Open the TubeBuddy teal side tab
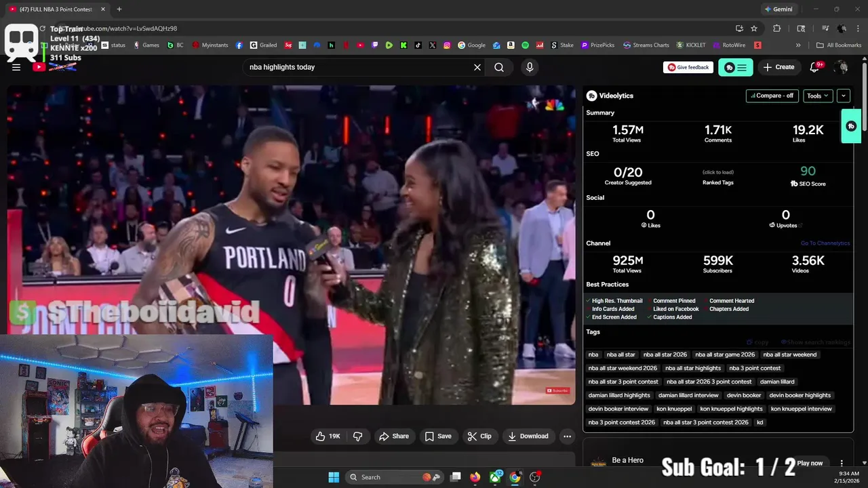The image size is (868, 488). point(851,126)
